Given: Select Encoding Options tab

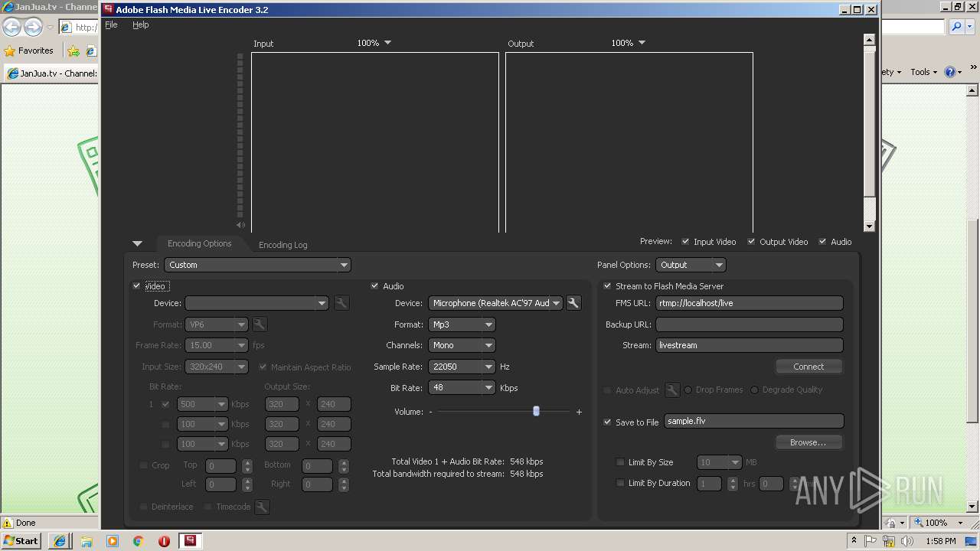Looking at the screenshot, I should [x=199, y=243].
